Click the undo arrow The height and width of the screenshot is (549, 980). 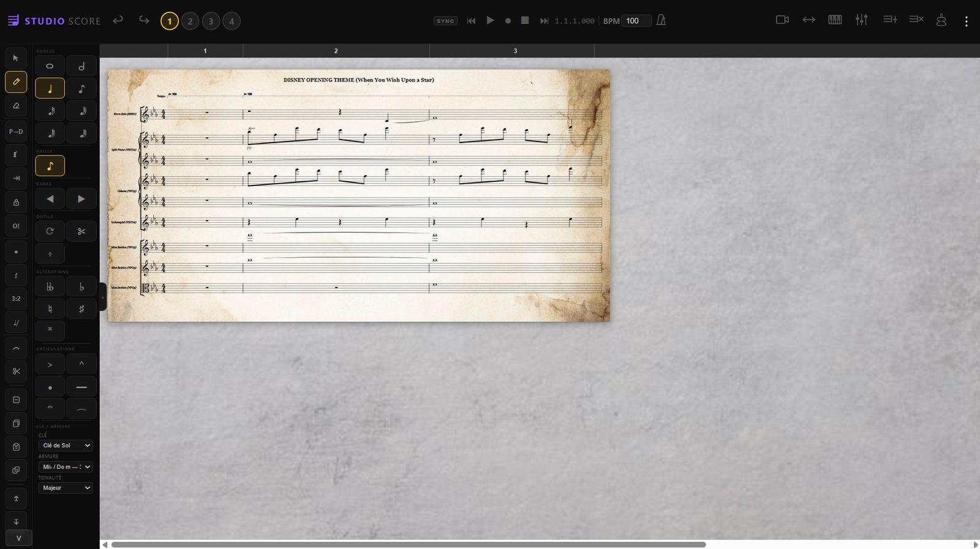click(118, 20)
